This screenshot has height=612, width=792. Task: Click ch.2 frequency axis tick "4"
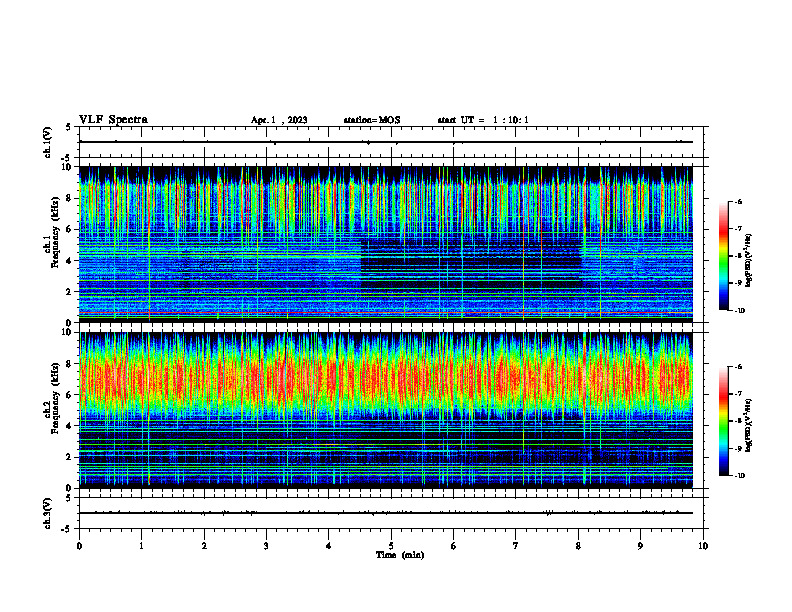pyautogui.click(x=69, y=426)
